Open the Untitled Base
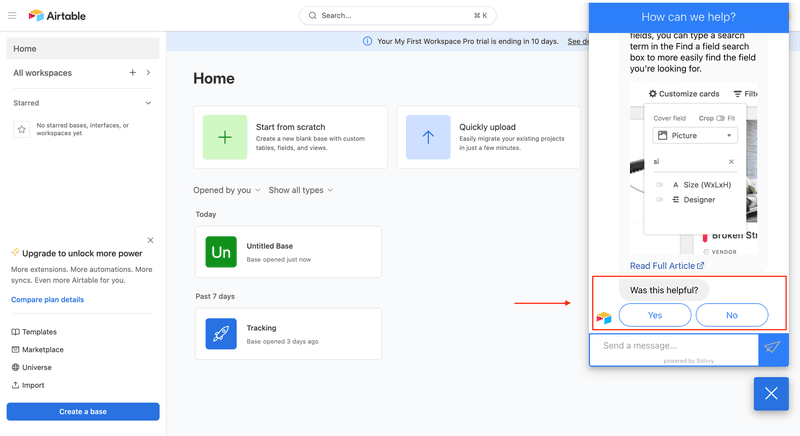 (x=288, y=252)
